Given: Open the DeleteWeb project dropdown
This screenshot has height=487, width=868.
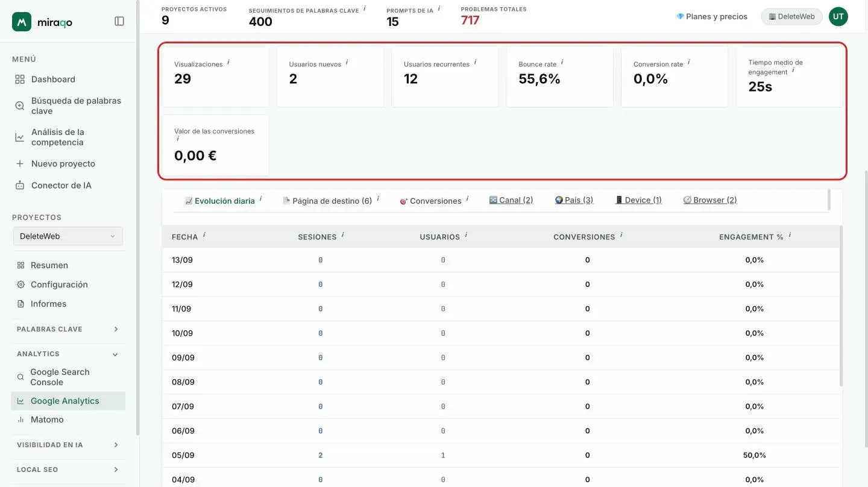Looking at the screenshot, I should click(x=68, y=236).
